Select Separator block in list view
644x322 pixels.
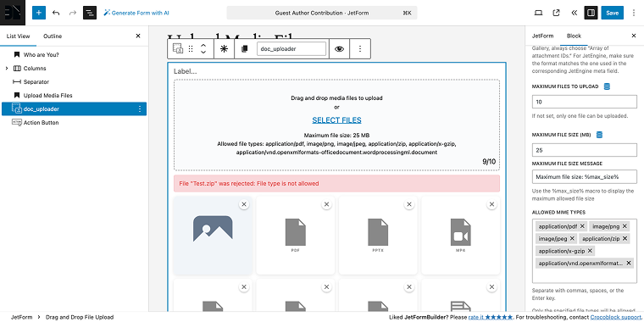click(x=36, y=81)
